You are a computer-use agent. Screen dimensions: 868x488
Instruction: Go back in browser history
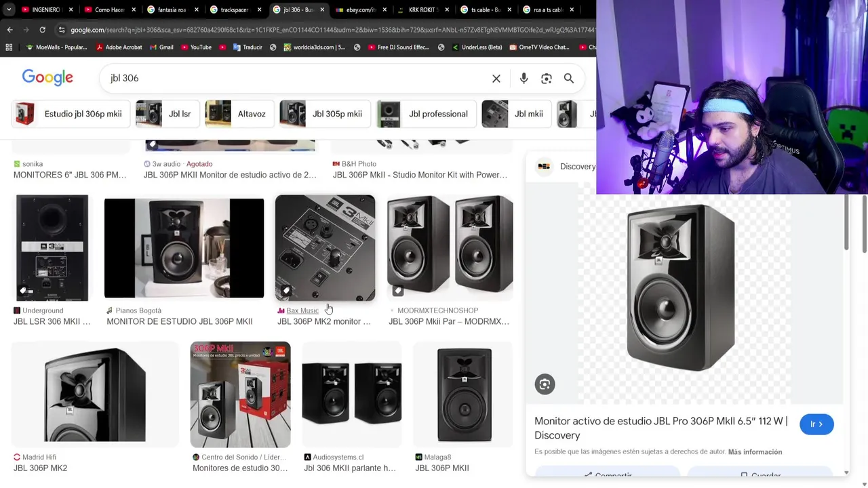(9, 30)
